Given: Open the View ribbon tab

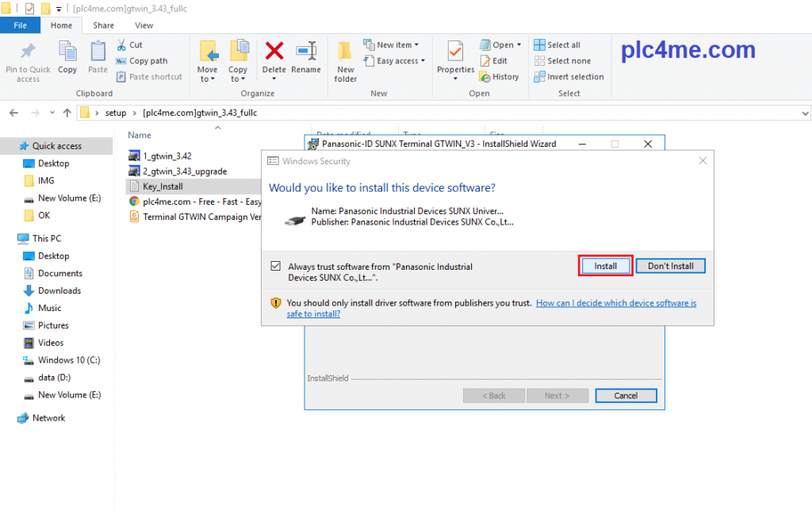Looking at the screenshot, I should (144, 25).
